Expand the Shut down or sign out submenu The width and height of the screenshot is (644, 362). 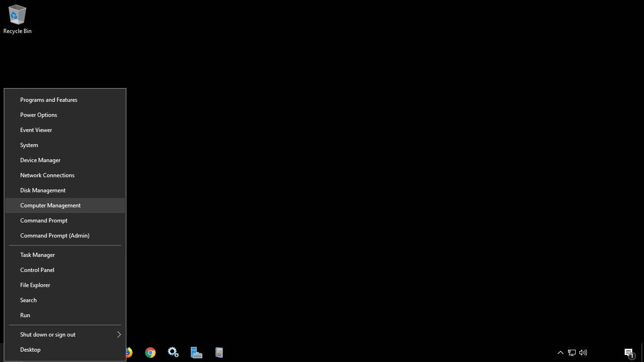point(48,334)
